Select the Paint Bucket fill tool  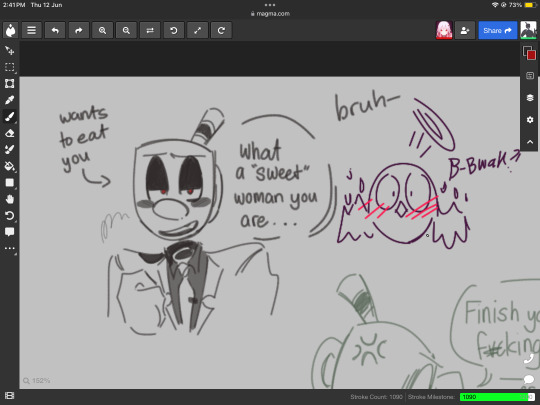tap(10, 166)
